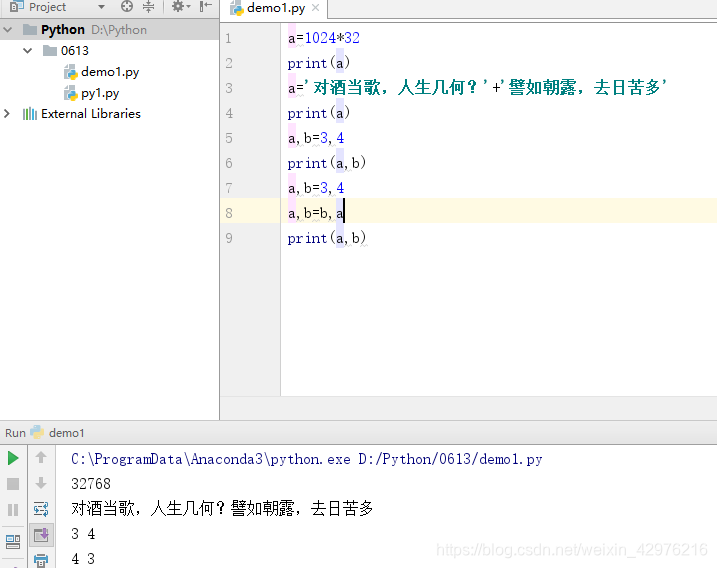This screenshot has width=717, height=568.
Task: Rerun demo1 with green play button
Action: click(x=13, y=458)
